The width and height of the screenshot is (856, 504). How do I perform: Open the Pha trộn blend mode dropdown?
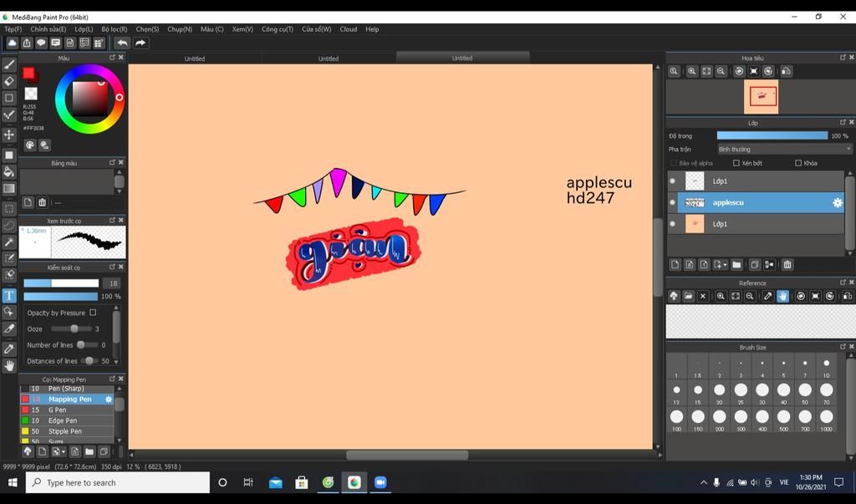784,149
